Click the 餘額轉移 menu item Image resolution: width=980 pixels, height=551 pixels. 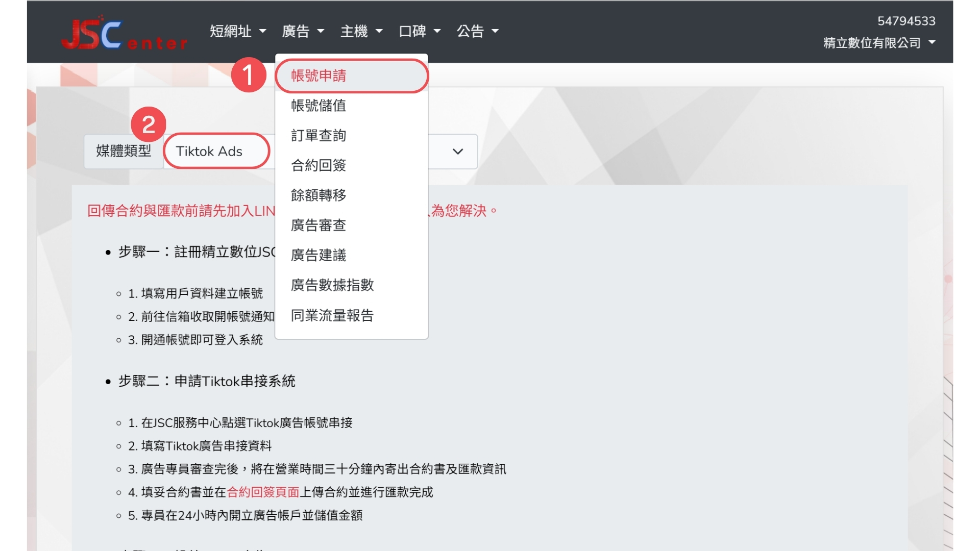[318, 195]
